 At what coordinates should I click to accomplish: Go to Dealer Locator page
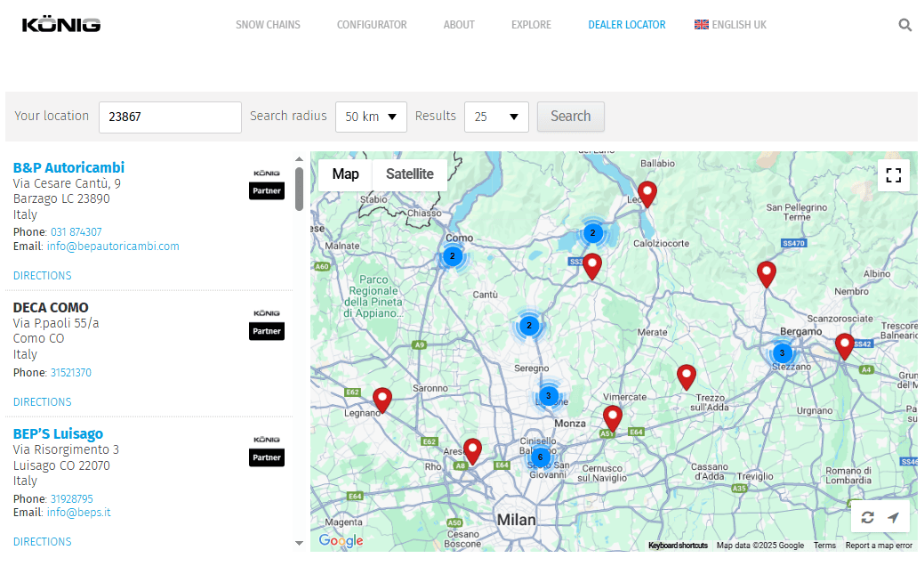627,25
